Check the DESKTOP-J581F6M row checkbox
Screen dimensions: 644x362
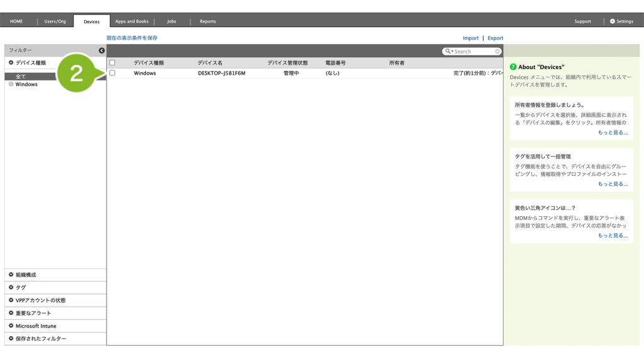point(112,73)
